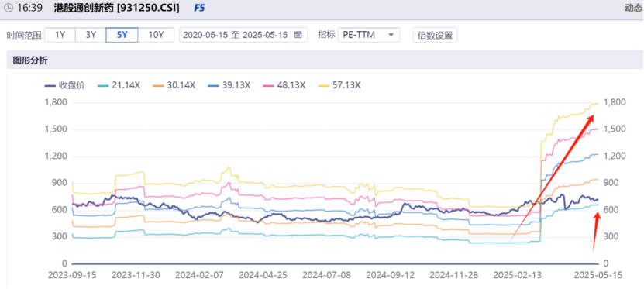Click the 2024-07-08 axis date
This screenshot has width=644, height=289.
326,275
